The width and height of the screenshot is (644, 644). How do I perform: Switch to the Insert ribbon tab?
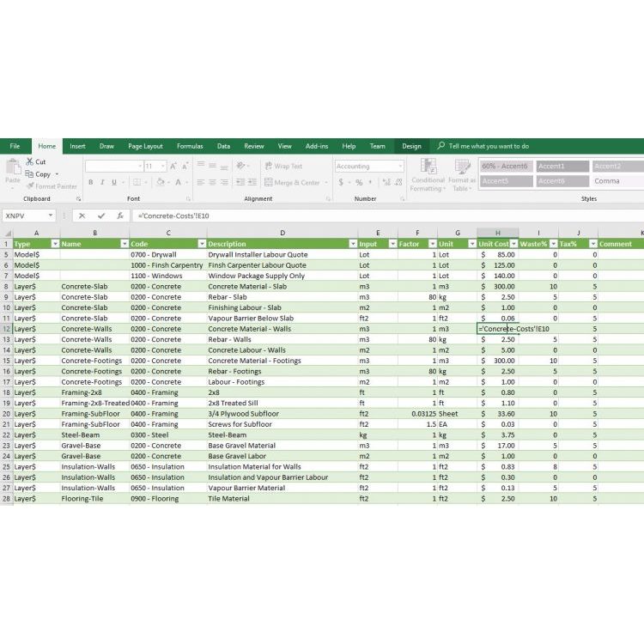(77, 146)
